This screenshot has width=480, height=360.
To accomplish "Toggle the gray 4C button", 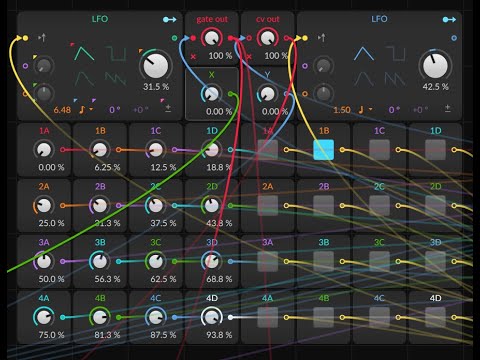I will click(x=379, y=317).
